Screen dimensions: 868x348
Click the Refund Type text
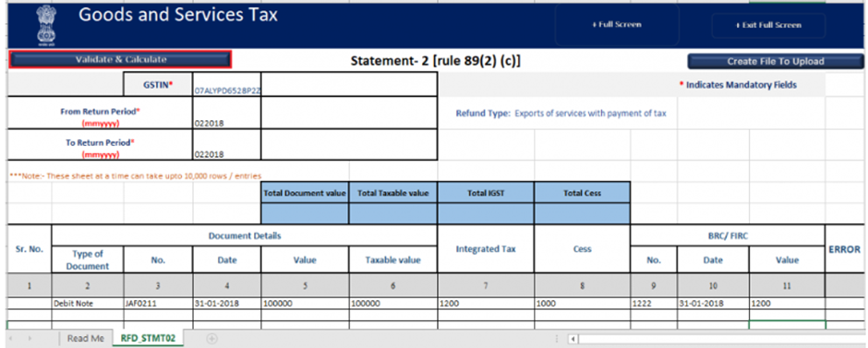561,114
